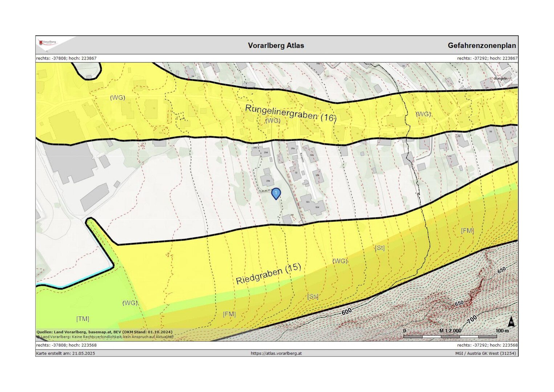Click the MGI / Austria GK West projection text
The width and height of the screenshot is (554, 392).
point(485,353)
